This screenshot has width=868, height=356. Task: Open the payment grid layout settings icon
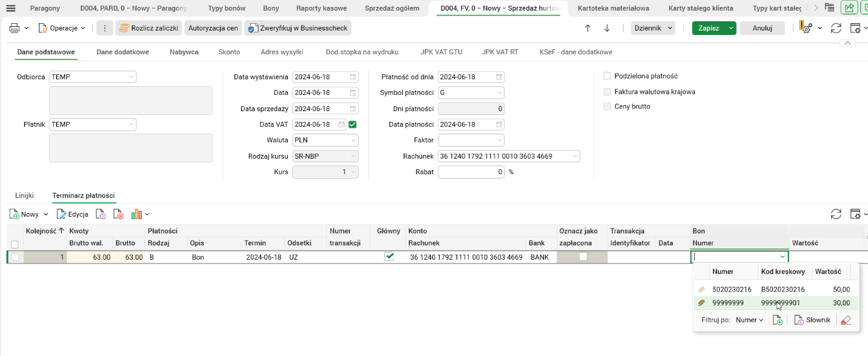click(855, 214)
